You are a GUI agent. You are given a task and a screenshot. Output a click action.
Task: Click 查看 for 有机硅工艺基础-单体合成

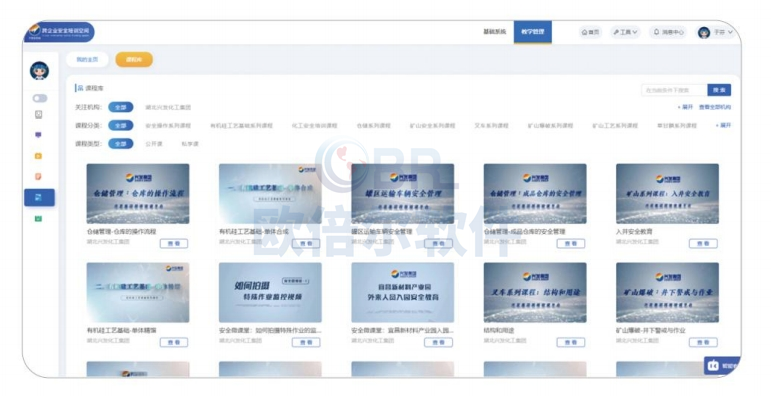point(306,244)
